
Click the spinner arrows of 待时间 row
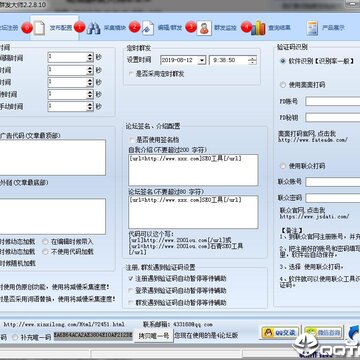coord(90,95)
